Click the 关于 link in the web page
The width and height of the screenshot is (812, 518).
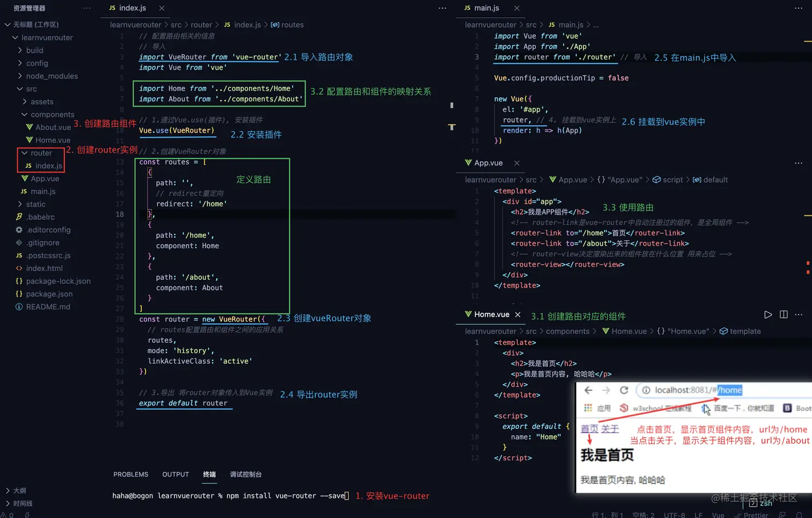pyautogui.click(x=610, y=429)
